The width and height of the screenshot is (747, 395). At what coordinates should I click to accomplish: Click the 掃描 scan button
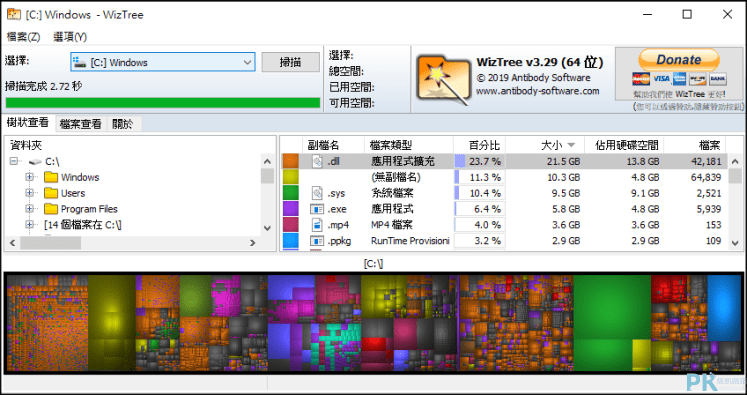(291, 62)
